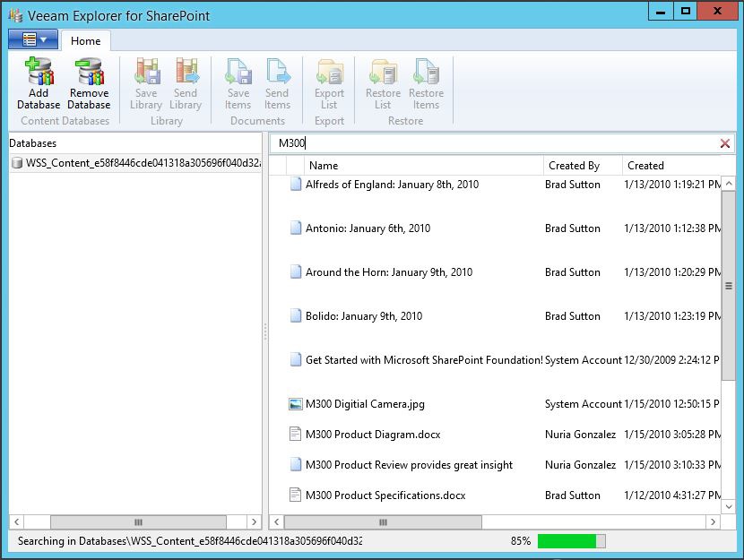The height and width of the screenshot is (560, 744).
Task: Click the Databases pane horizontal scrollbar thumb
Action: (138, 522)
